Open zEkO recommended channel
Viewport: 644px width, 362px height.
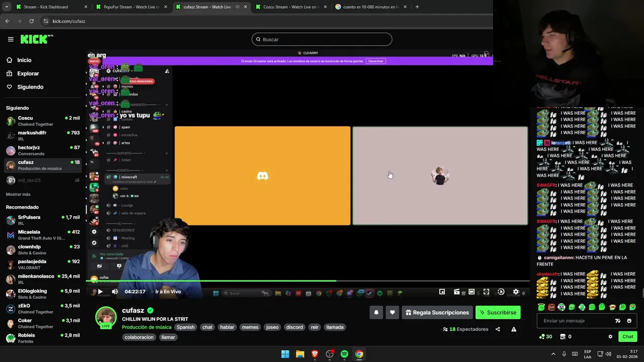(x=43, y=309)
